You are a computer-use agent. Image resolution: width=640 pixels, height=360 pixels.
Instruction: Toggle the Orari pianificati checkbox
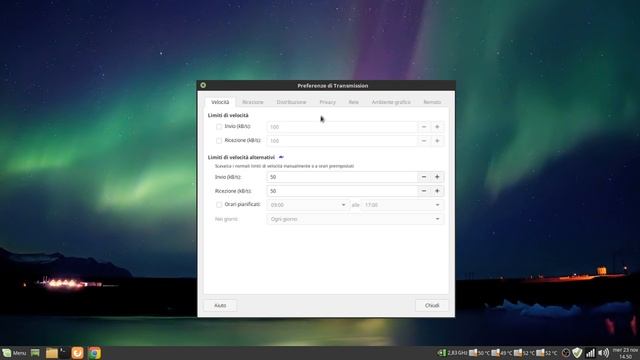[x=219, y=205]
